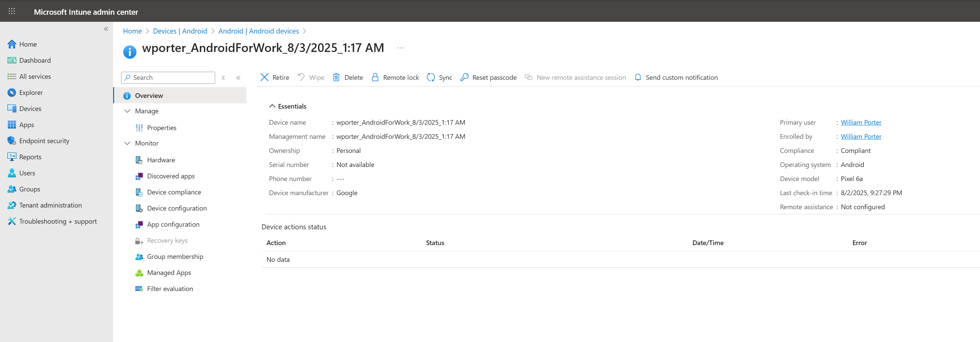Click the blue info icon beside title
Viewport: 980px width, 342px height.
130,52
